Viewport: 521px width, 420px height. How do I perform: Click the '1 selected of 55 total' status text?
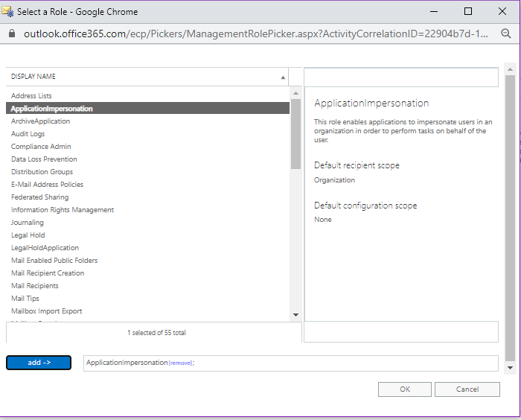tap(156, 333)
